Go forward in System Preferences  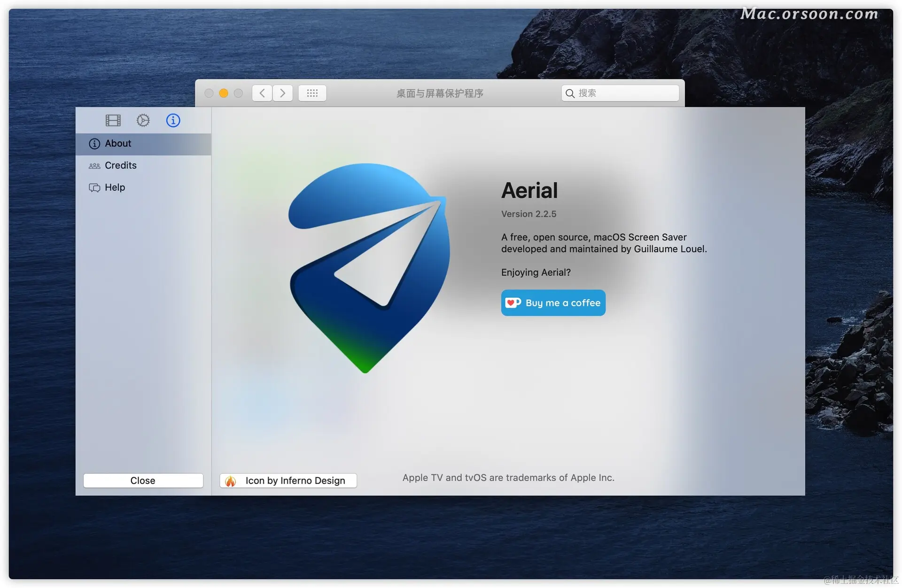pos(282,93)
